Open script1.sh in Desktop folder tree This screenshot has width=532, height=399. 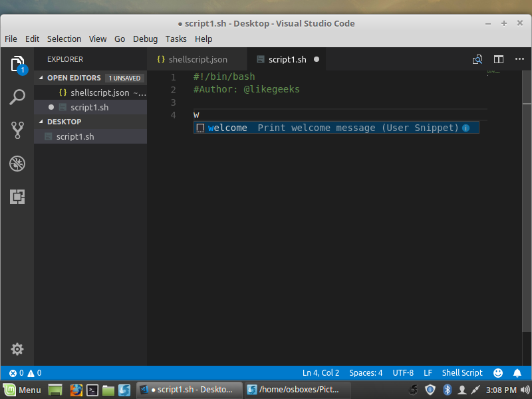coord(74,136)
